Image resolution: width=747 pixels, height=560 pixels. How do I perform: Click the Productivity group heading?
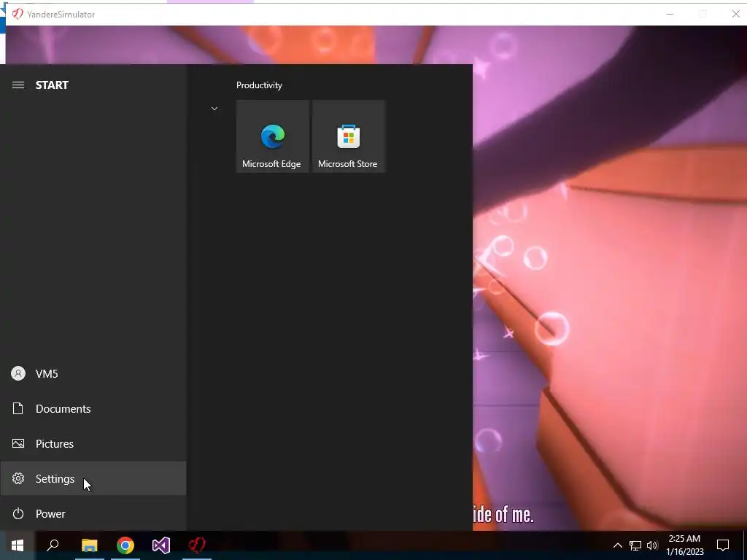pos(259,85)
